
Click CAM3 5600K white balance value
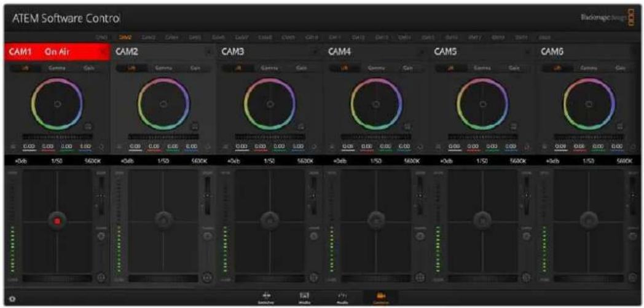(x=304, y=161)
